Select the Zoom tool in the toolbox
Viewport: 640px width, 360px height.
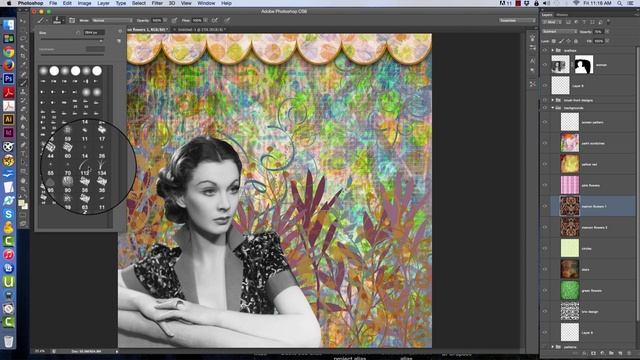coord(23,189)
